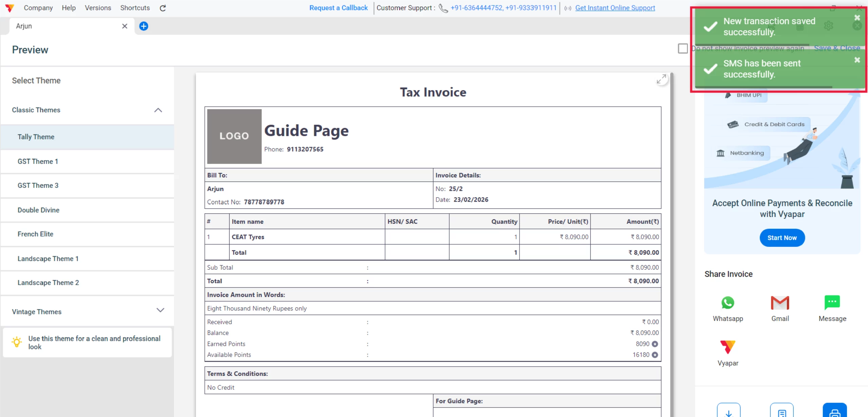Expand the Vintage Themes section

[160, 310]
